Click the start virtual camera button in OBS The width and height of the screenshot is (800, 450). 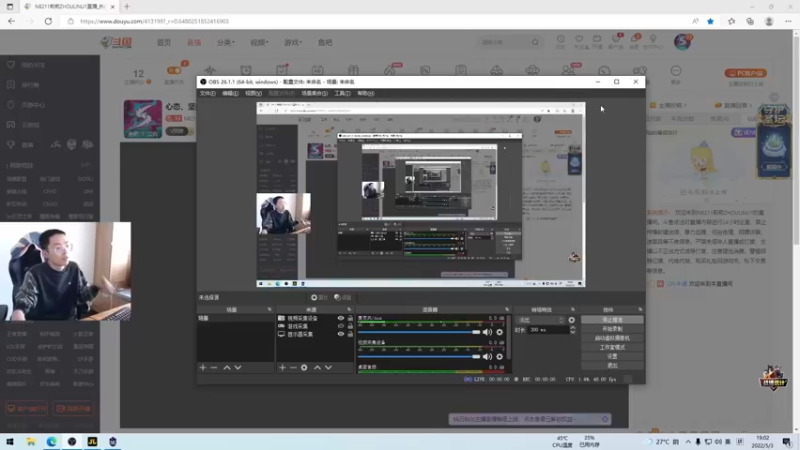pyautogui.click(x=612, y=338)
